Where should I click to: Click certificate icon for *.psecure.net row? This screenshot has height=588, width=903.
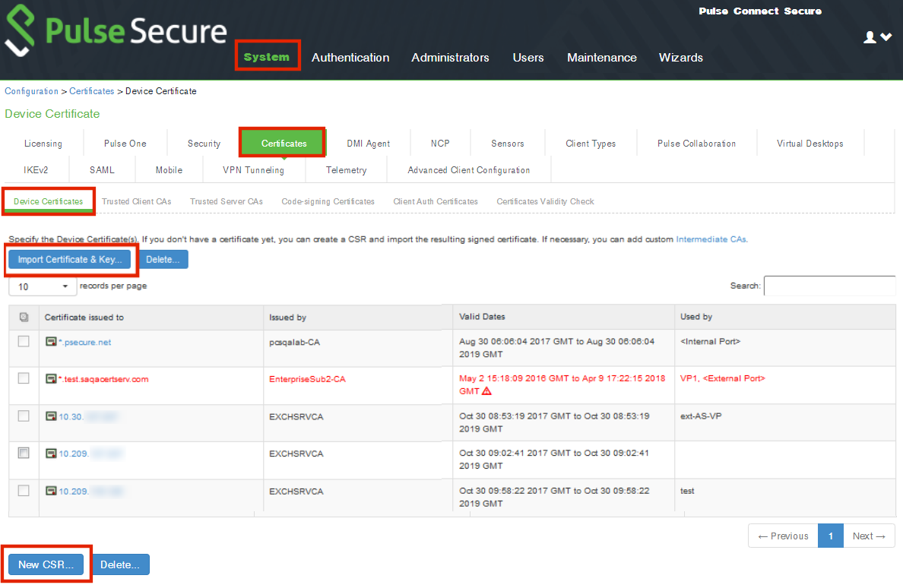pos(51,342)
